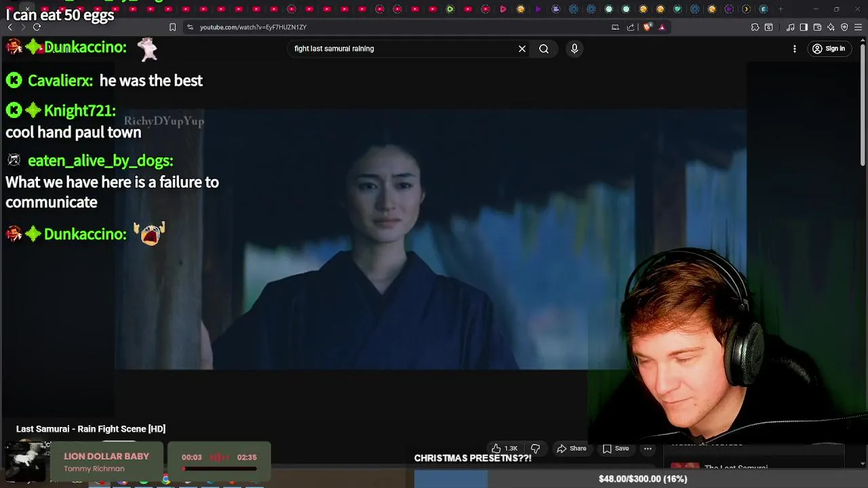The height and width of the screenshot is (488, 868).
Task: Click the VPN shield icon
Action: click(844, 27)
